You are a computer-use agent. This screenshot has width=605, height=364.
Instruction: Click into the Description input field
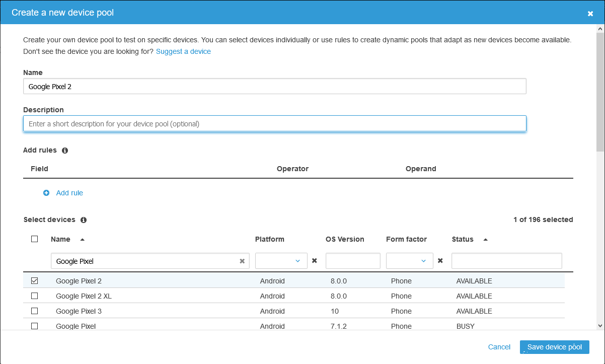coord(274,124)
